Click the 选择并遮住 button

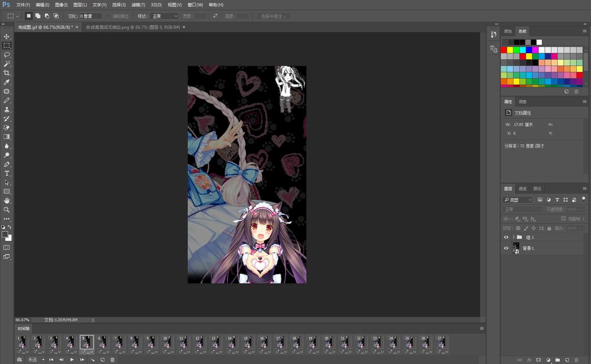[x=273, y=16]
